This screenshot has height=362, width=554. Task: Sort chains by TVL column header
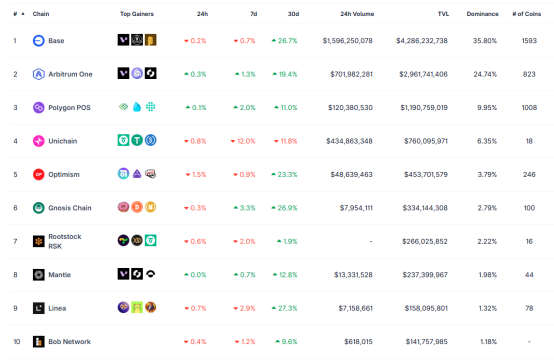click(443, 14)
